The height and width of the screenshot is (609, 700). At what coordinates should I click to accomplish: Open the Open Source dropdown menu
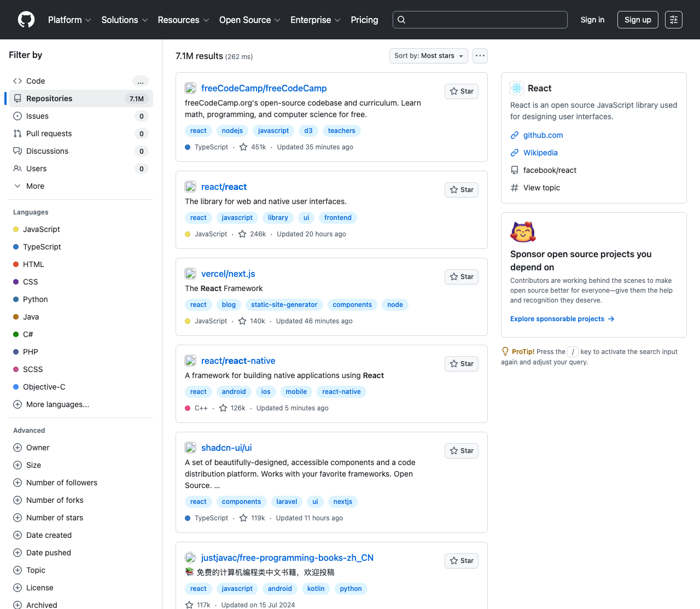[250, 20]
